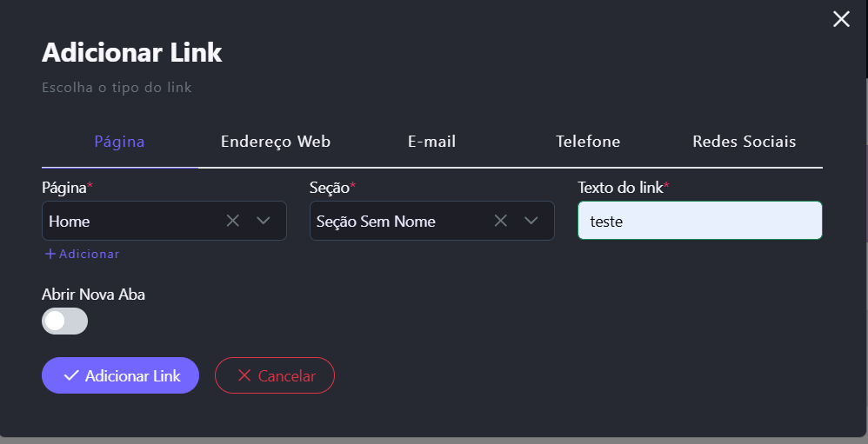Click the Adicionar link below Página
Viewport: 868px width, 444px height.
89,254
